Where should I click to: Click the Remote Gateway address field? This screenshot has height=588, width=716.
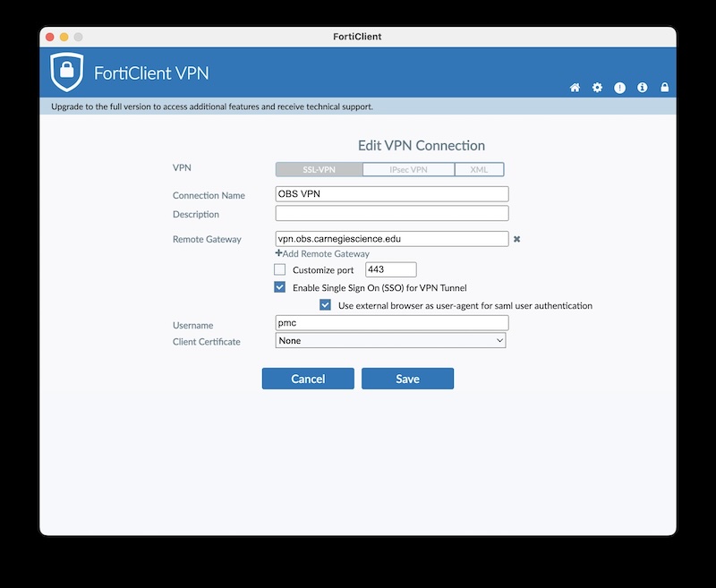(x=392, y=239)
